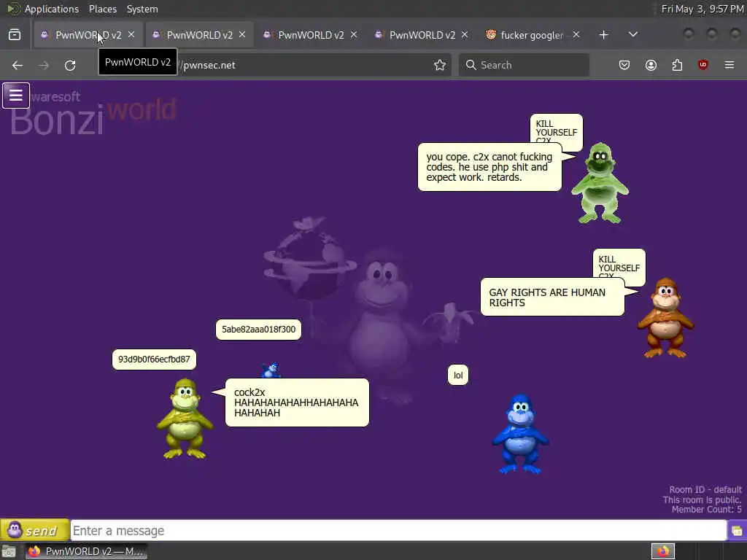747x560 pixels.
Task: Reload the page with the refresh icon
Action: coord(70,65)
